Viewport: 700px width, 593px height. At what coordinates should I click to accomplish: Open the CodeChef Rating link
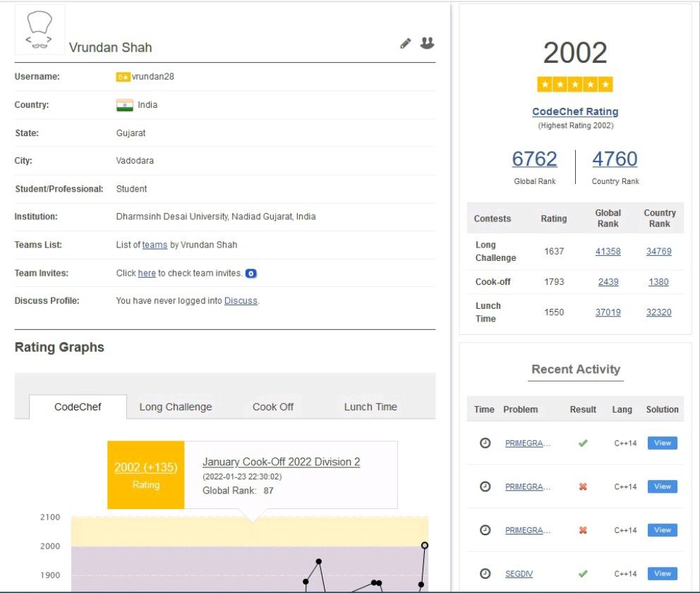click(575, 111)
